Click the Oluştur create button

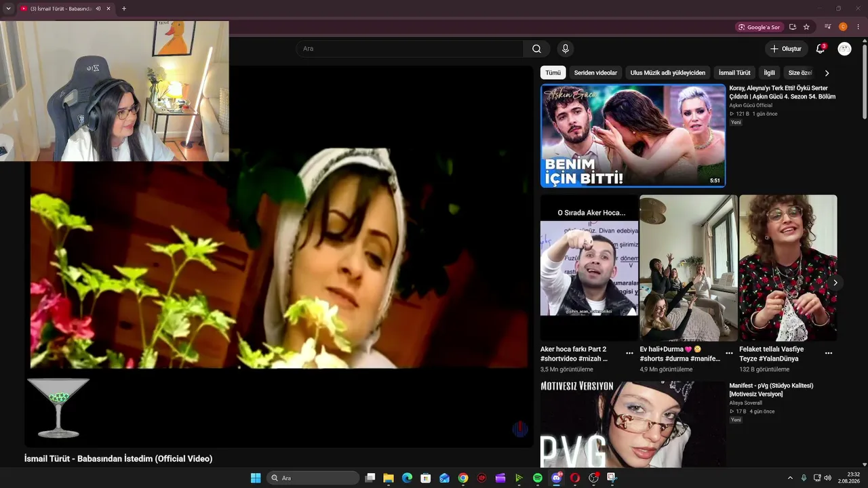(x=786, y=49)
